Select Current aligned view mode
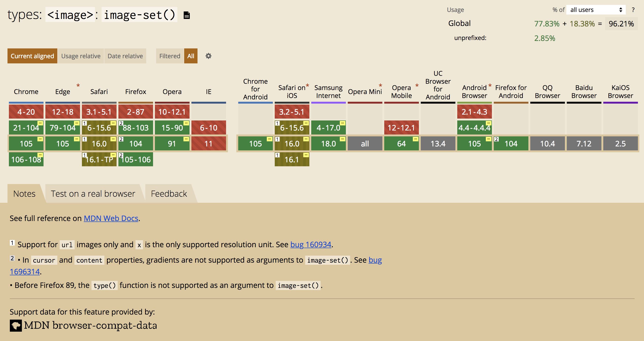This screenshot has height=341, width=644. pos(32,56)
